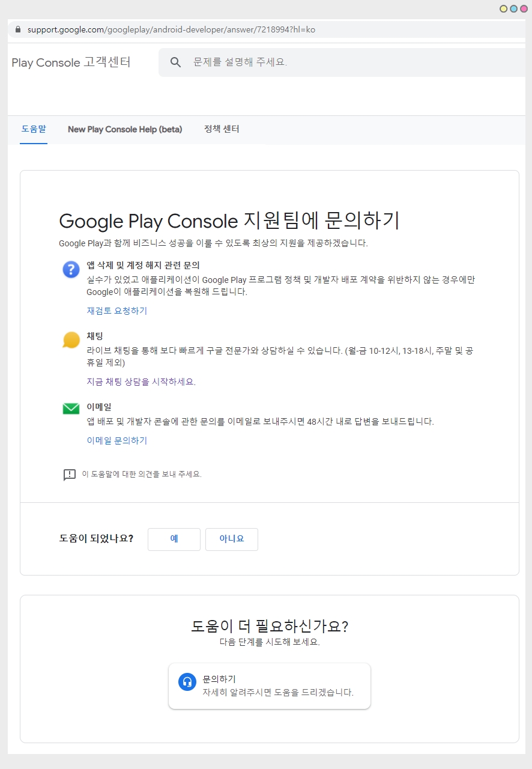Viewport: 532px width, 769px height.
Task: Send feedback via 이 도움말에 대한 의견 text
Action: (x=142, y=474)
